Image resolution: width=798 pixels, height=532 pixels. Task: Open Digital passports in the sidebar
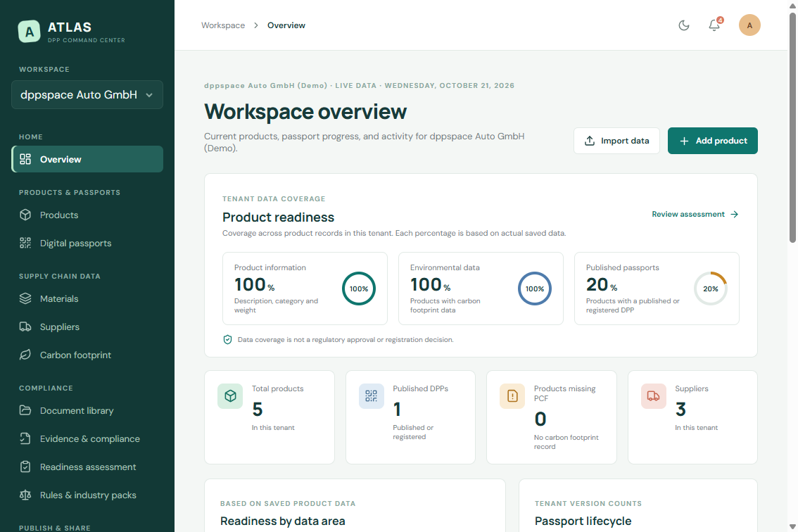pos(87,243)
